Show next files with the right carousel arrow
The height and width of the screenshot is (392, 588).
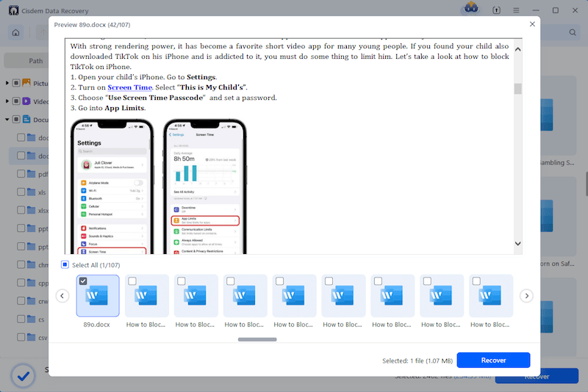click(x=526, y=296)
